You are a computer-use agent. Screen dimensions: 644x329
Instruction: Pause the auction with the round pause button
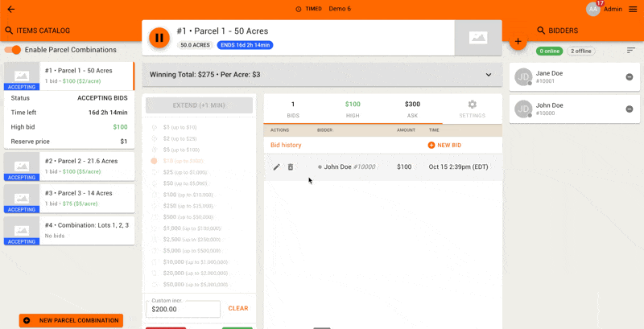(x=159, y=38)
